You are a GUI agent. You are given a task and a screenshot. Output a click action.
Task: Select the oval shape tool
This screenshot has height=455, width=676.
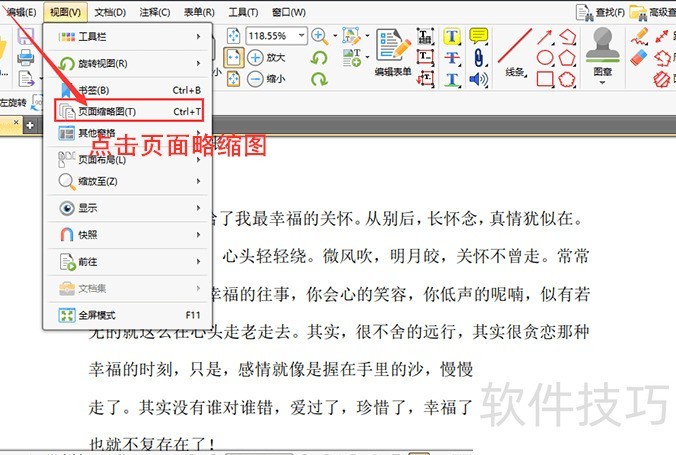[x=545, y=58]
